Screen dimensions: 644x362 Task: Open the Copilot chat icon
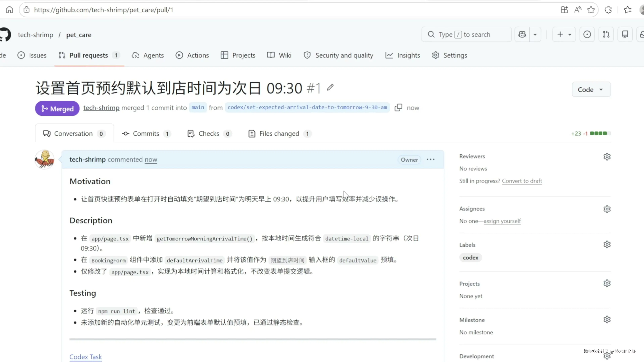[x=522, y=35]
